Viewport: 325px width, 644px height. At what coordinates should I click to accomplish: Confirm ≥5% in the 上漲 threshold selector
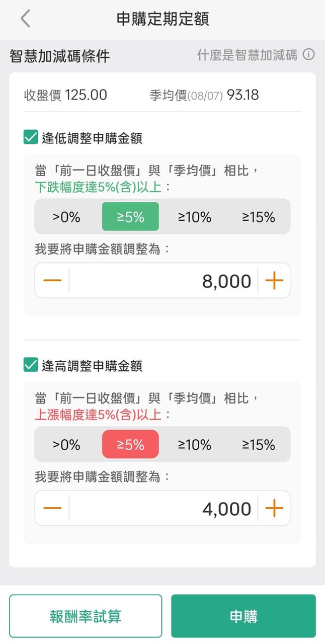coord(130,444)
